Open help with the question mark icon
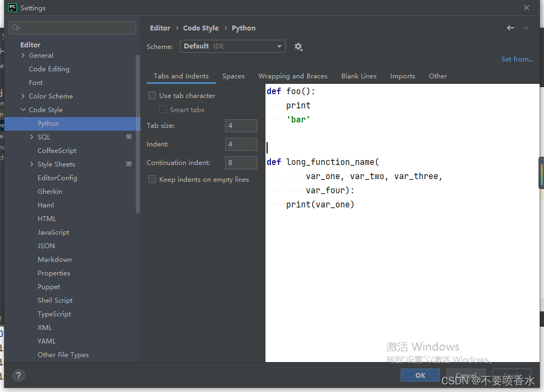 click(19, 375)
